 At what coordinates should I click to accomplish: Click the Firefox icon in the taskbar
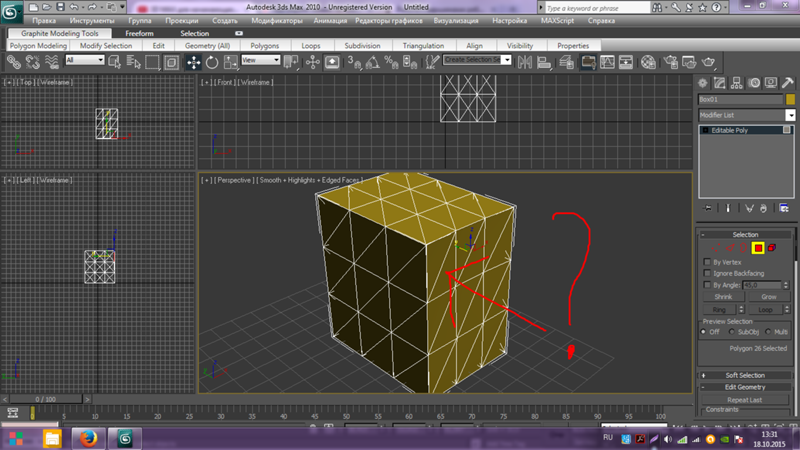(x=89, y=438)
